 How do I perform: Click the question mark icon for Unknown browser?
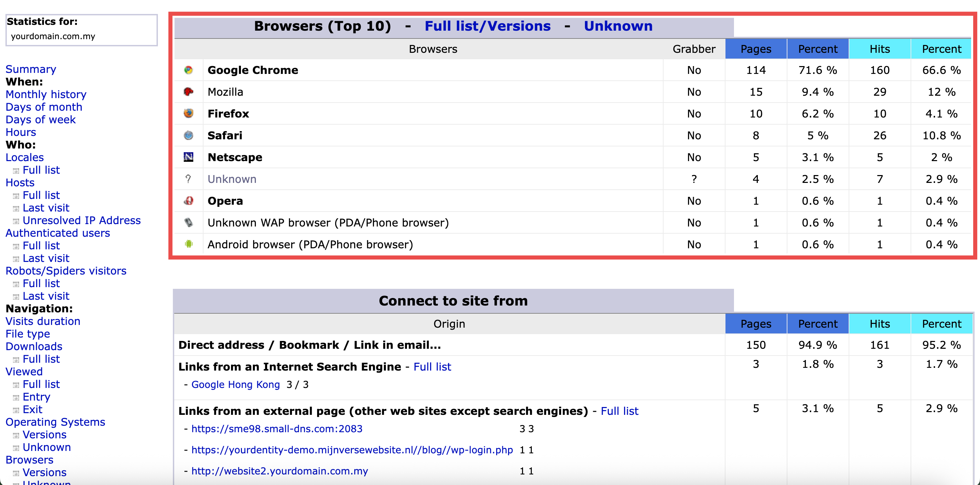(188, 179)
